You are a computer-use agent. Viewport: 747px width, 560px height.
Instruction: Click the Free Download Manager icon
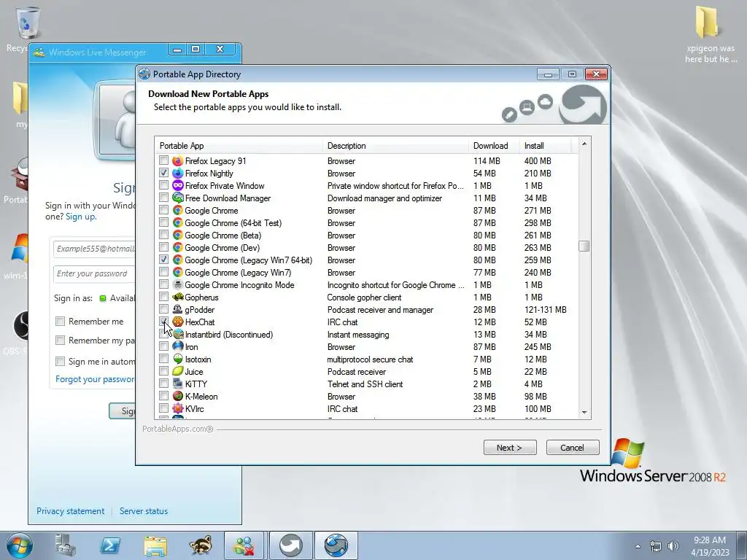[178, 198]
